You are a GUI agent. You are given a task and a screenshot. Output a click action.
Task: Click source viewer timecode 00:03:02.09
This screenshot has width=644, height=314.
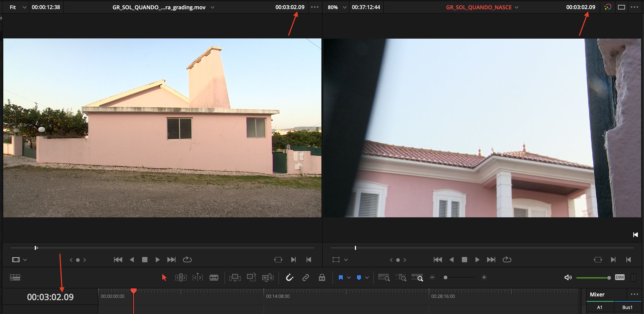(290, 7)
